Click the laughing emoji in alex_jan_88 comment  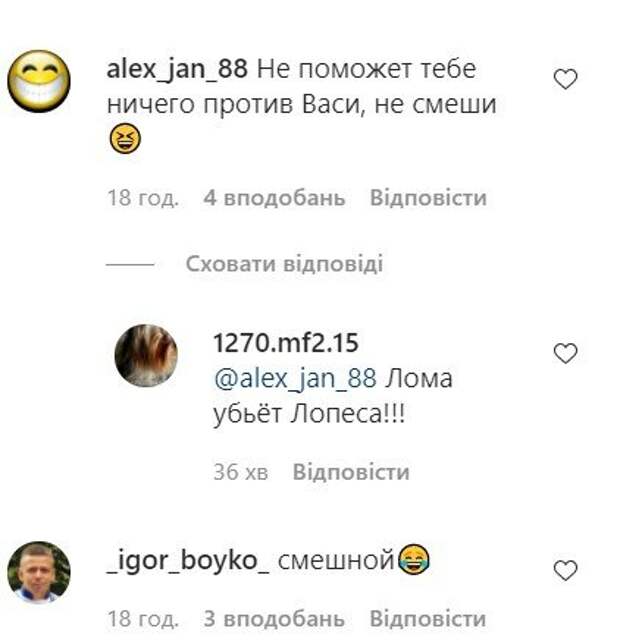[x=125, y=139]
